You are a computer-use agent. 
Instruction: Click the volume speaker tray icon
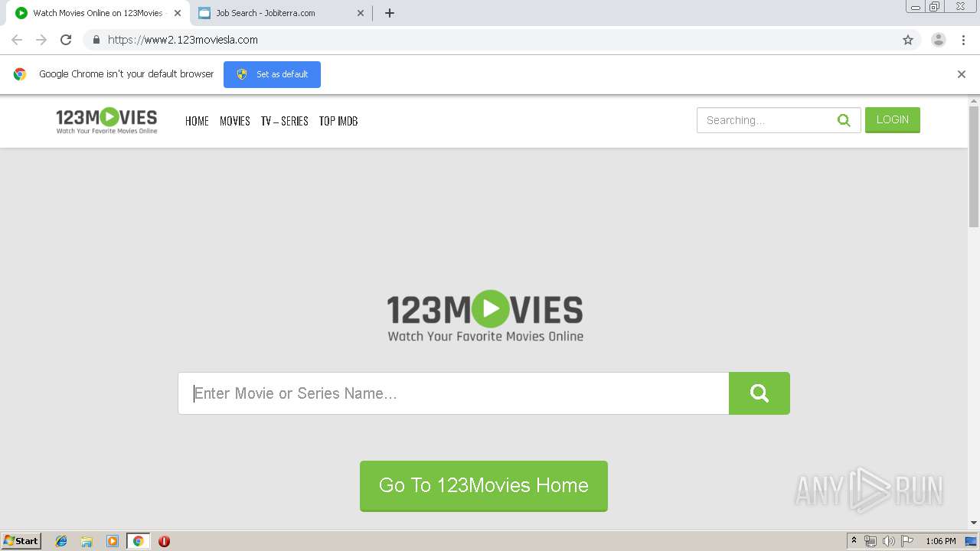[x=889, y=541]
